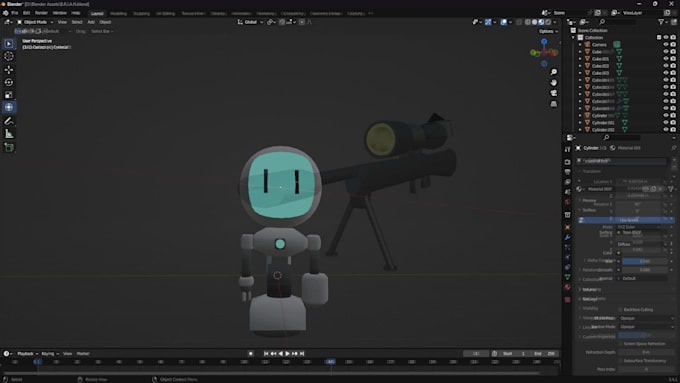The image size is (680, 383).
Task: Open the World properties tab
Action: (568, 202)
